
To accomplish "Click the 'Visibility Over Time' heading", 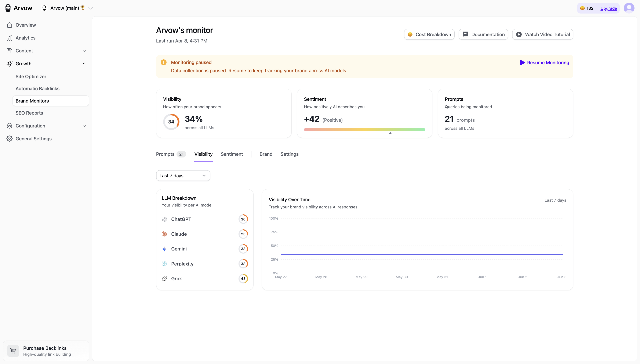I will [289, 200].
